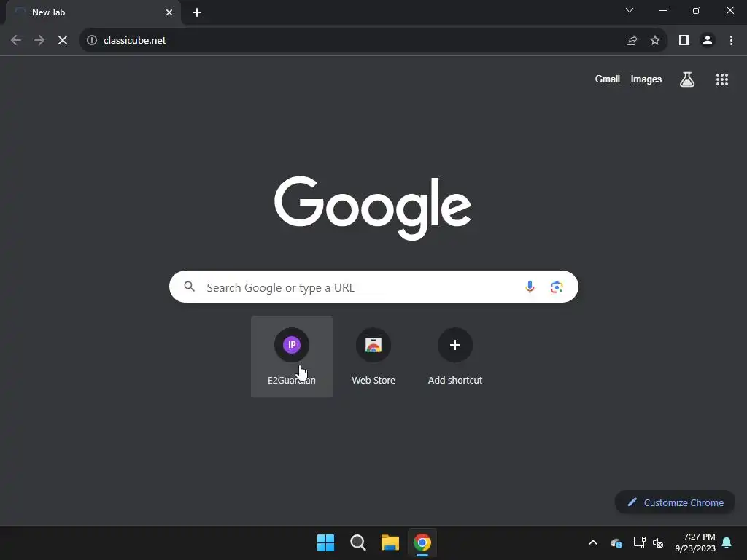The width and height of the screenshot is (747, 560).
Task: View site information icon in address bar
Action: click(x=92, y=41)
